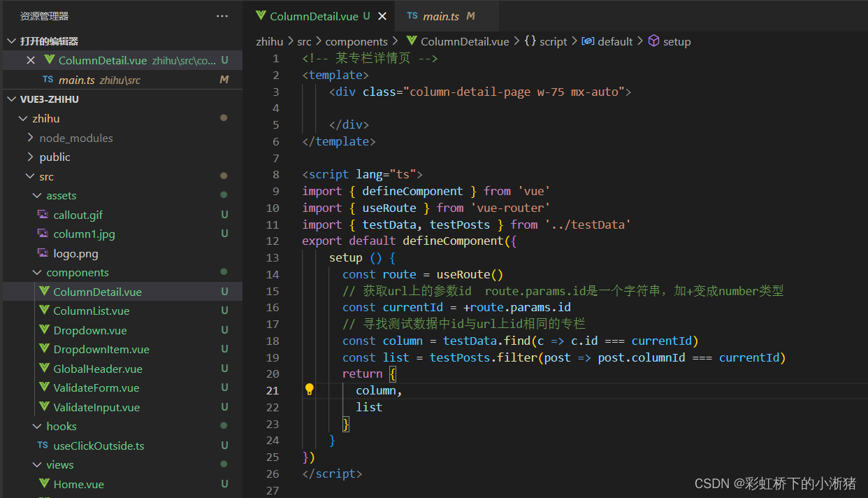Click the Vue icon of ColumnDetail.vue tab
This screenshot has height=498, width=868.
point(261,15)
